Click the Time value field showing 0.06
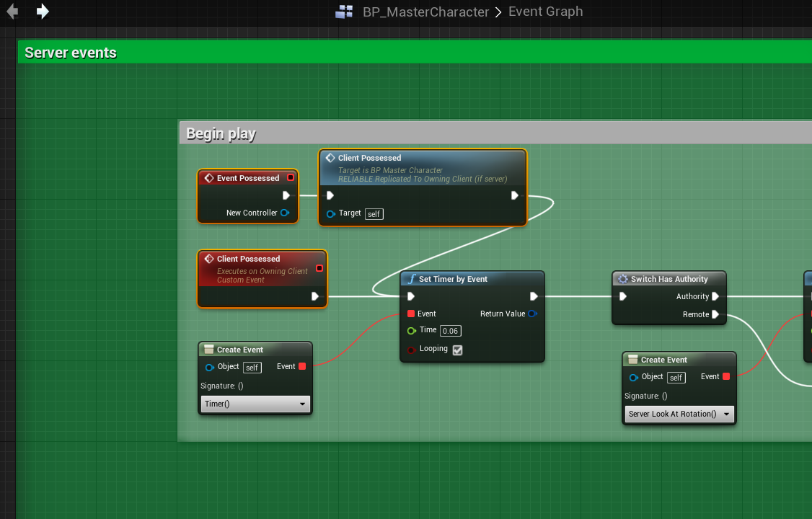Viewport: 812px width, 519px height. (x=451, y=331)
